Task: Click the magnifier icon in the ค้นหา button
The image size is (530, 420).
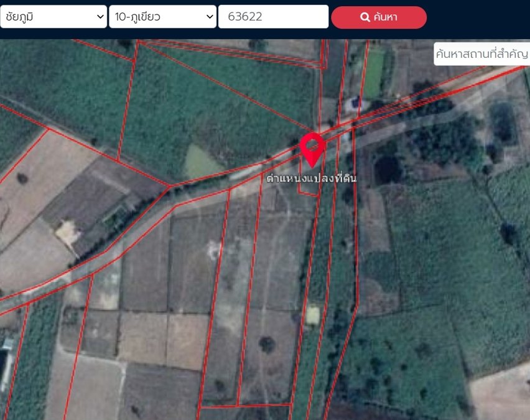Action: coord(365,17)
